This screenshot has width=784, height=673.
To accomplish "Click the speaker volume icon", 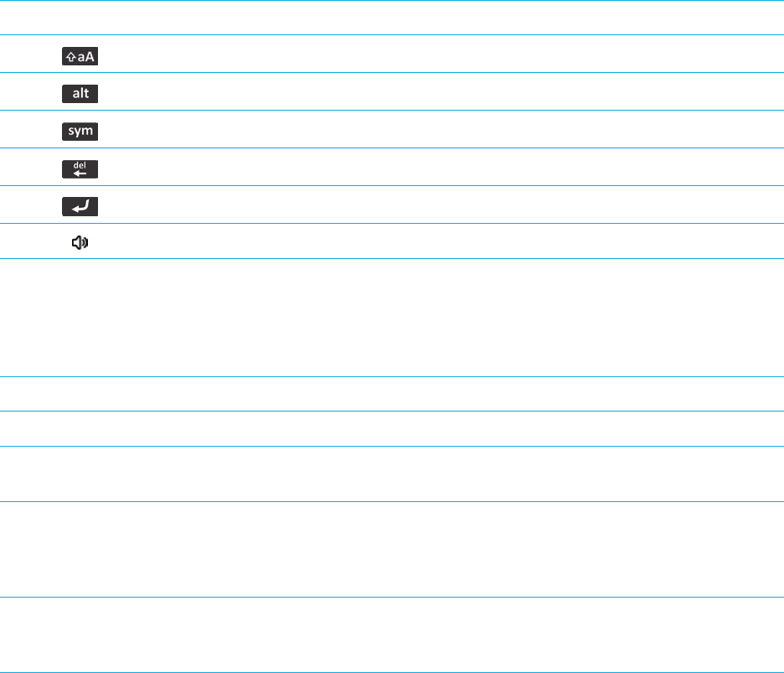I will coord(80,243).
